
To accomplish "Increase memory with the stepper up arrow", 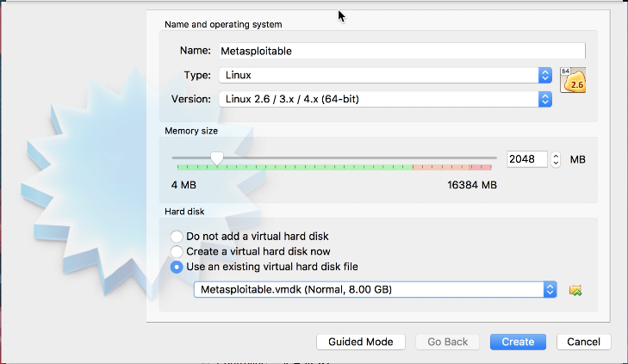I will (x=556, y=156).
